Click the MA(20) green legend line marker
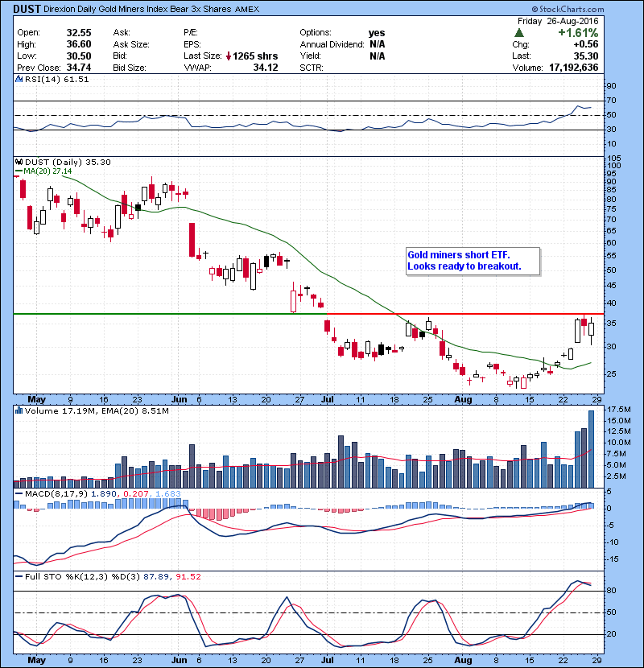644x668 pixels. 19,171
